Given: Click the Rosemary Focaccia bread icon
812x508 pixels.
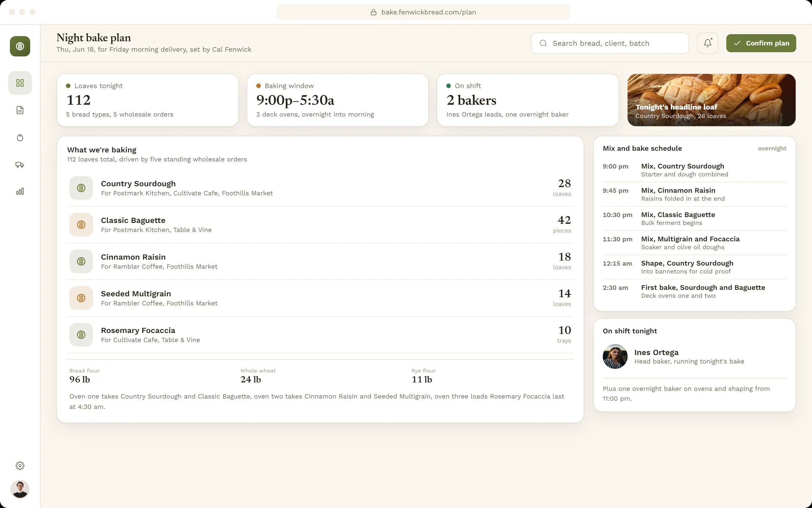Looking at the screenshot, I should 81,335.
